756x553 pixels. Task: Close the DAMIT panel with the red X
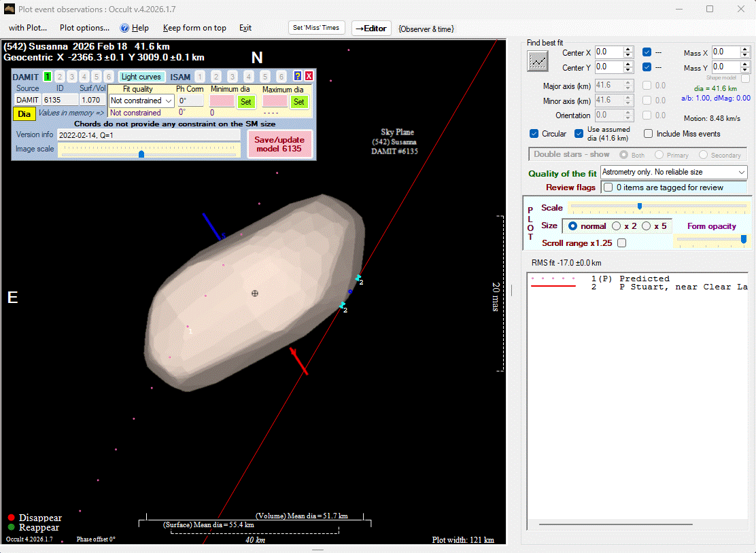(309, 77)
